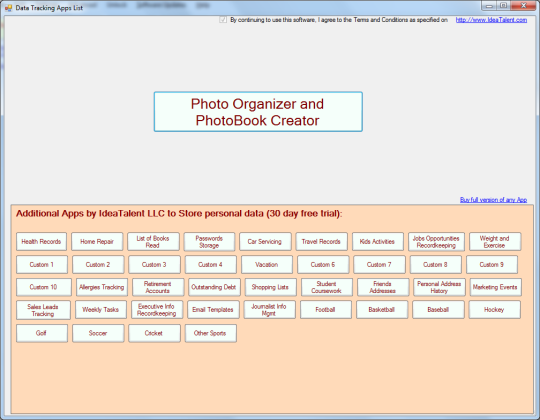Screen dimensions: 540x420
Task: Open the Soccer app
Action: coord(98,333)
